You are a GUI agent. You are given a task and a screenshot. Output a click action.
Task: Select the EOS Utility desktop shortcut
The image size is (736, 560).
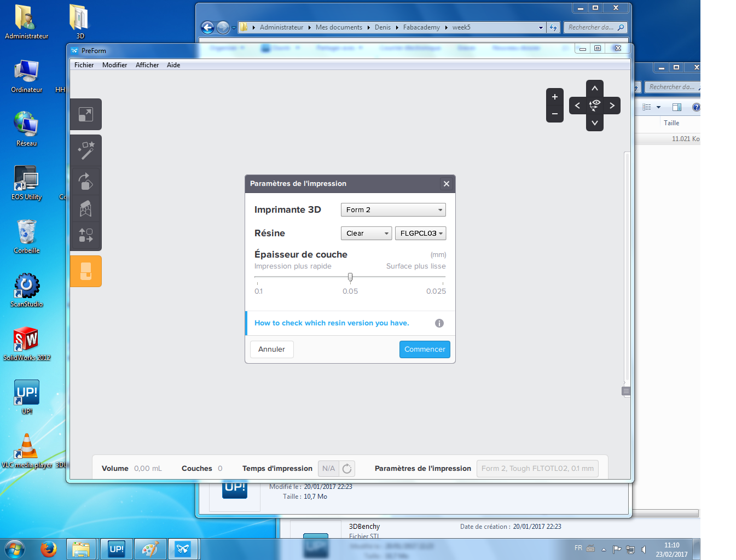[26, 183]
